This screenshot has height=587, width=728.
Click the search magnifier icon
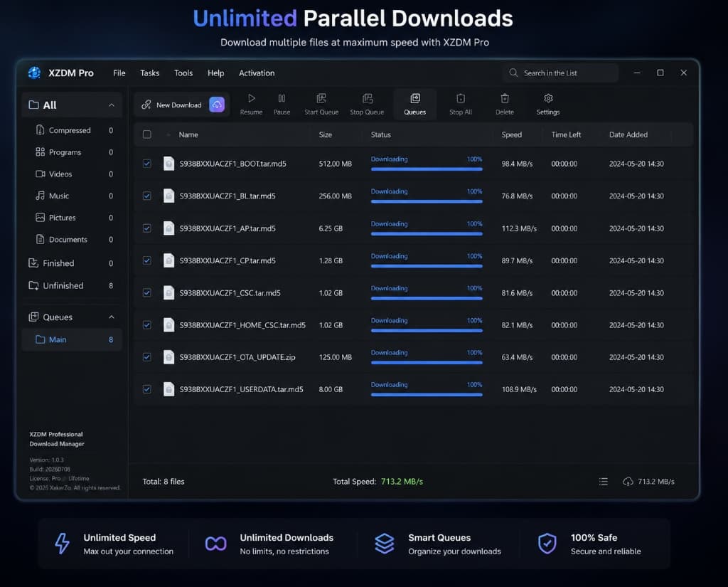(513, 73)
